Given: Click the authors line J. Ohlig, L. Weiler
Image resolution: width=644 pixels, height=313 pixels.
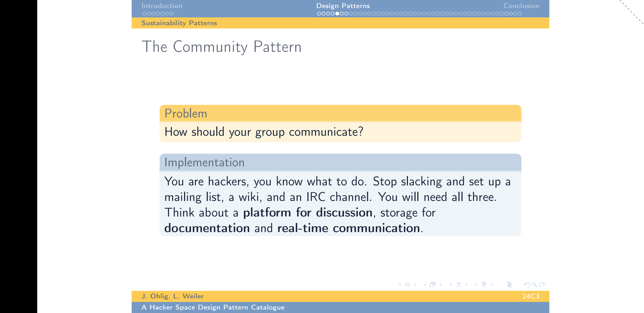Looking at the screenshot, I should (x=173, y=296).
